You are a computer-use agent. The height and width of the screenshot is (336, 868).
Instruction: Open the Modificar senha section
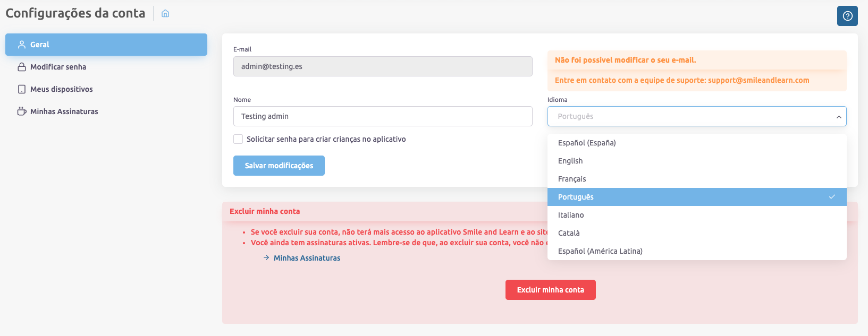58,67
